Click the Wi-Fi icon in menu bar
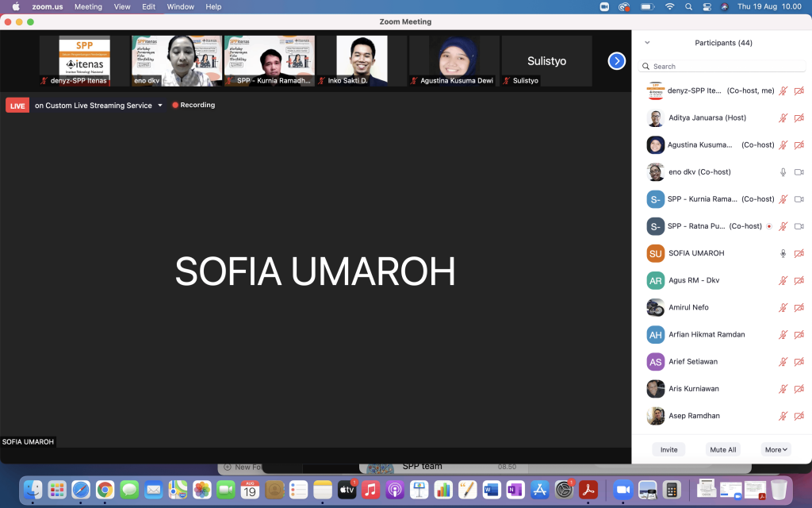 [669, 6]
